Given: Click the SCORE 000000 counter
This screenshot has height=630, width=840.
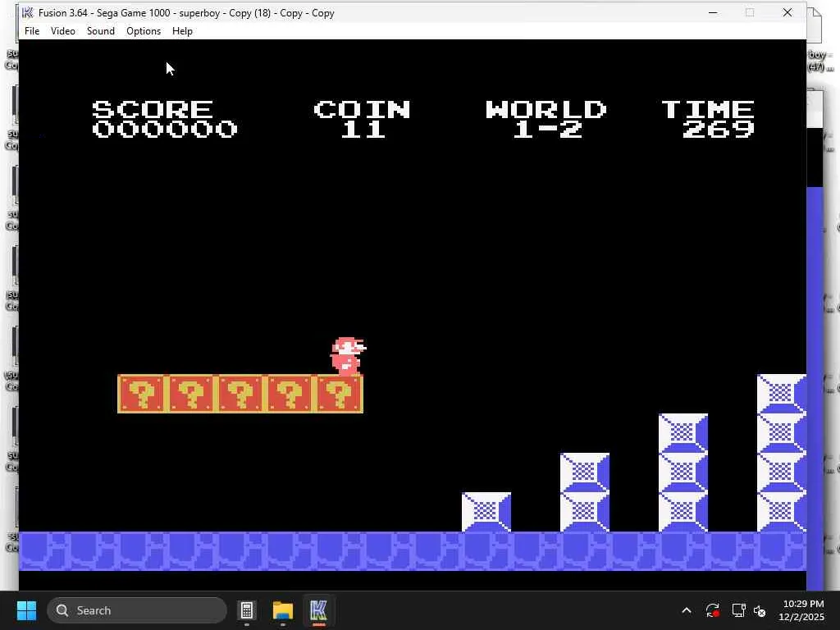Looking at the screenshot, I should coord(164,119).
